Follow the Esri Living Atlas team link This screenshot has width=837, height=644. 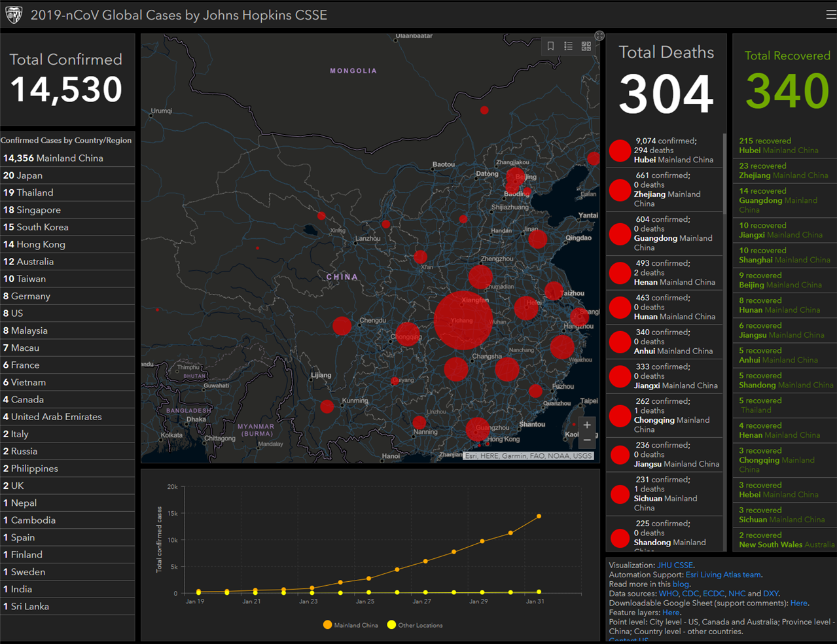[x=723, y=575]
